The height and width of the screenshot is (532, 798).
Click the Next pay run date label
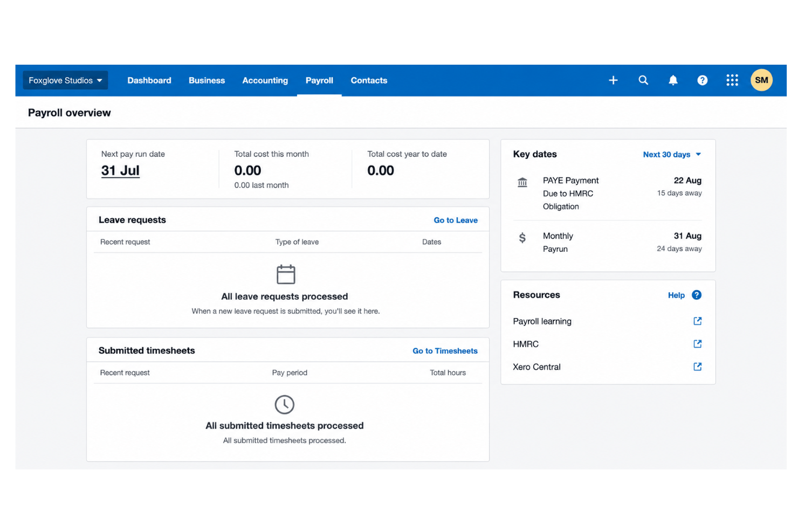(x=133, y=154)
